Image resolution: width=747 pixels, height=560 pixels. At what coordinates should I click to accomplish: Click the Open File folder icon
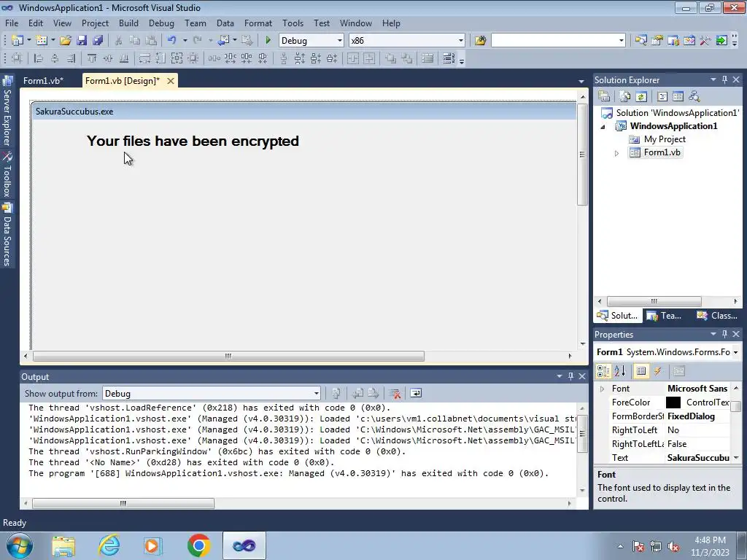click(x=65, y=41)
